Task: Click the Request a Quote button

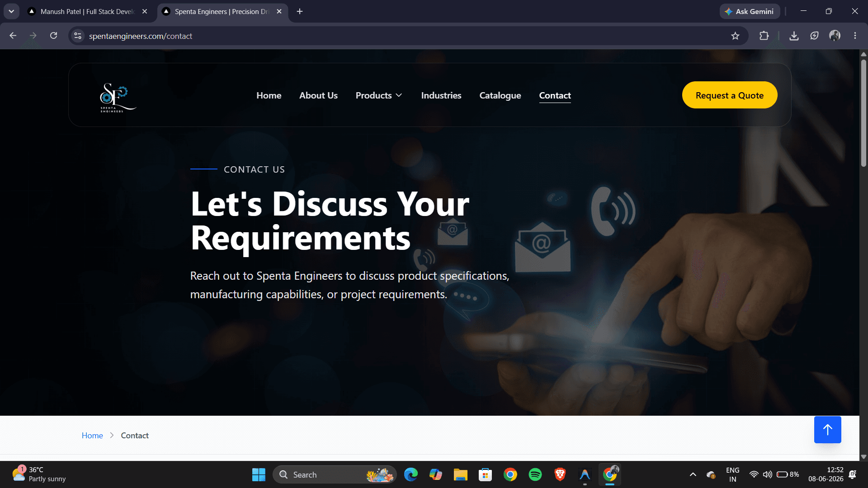Action: point(730,95)
